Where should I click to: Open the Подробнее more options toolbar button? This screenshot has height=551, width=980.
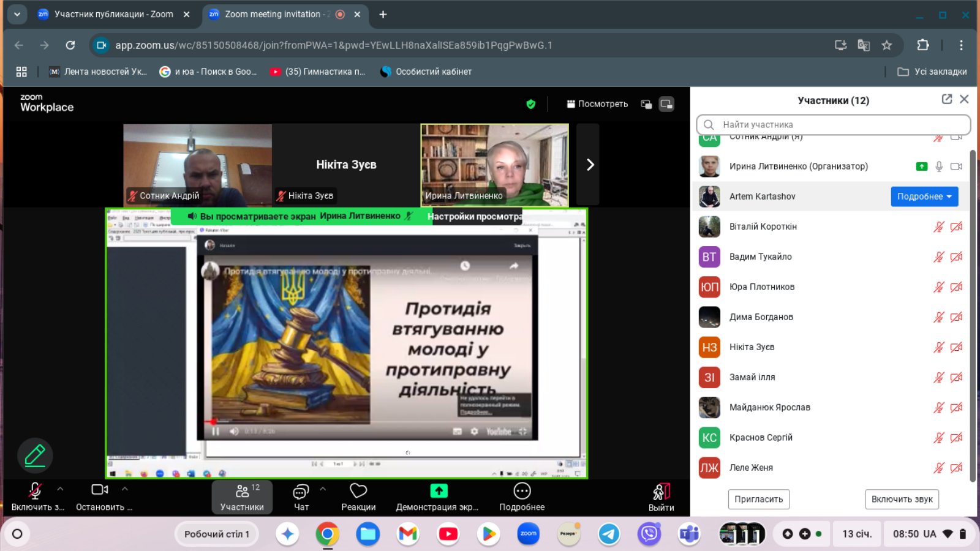pyautogui.click(x=522, y=497)
